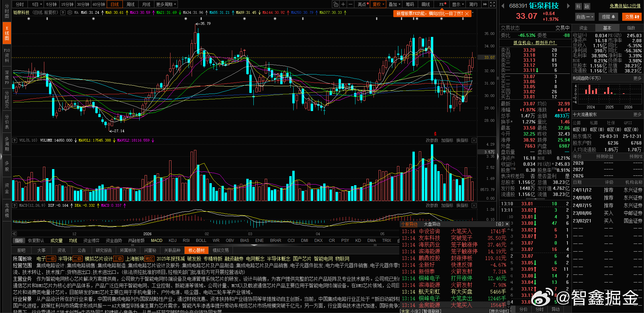Click the 科 badge icon
The image size is (644, 313).
click(x=578, y=6)
